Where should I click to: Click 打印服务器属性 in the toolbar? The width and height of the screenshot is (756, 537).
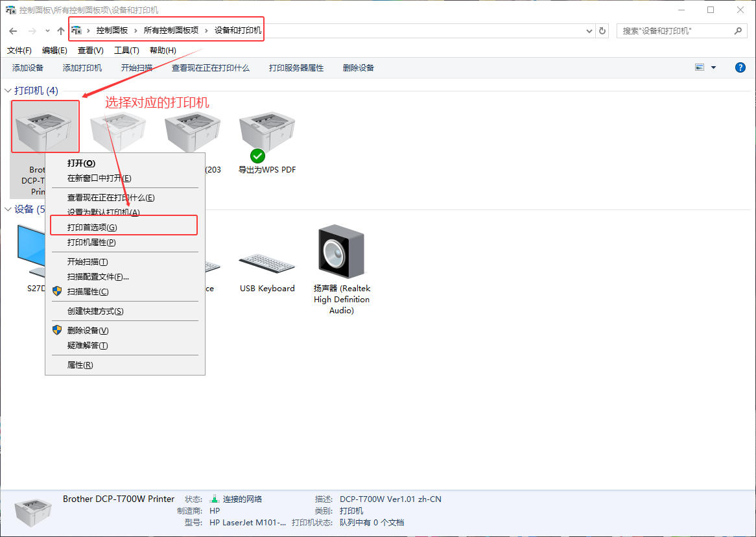[x=296, y=68]
